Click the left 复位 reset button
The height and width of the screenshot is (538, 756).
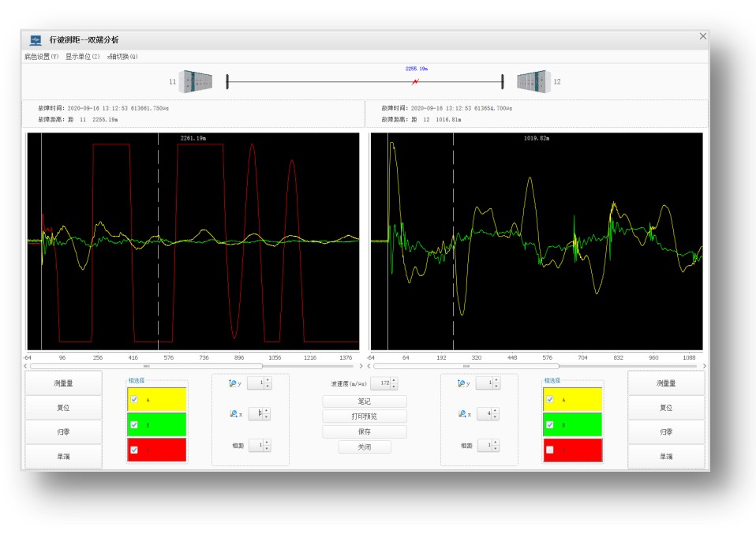(x=63, y=408)
